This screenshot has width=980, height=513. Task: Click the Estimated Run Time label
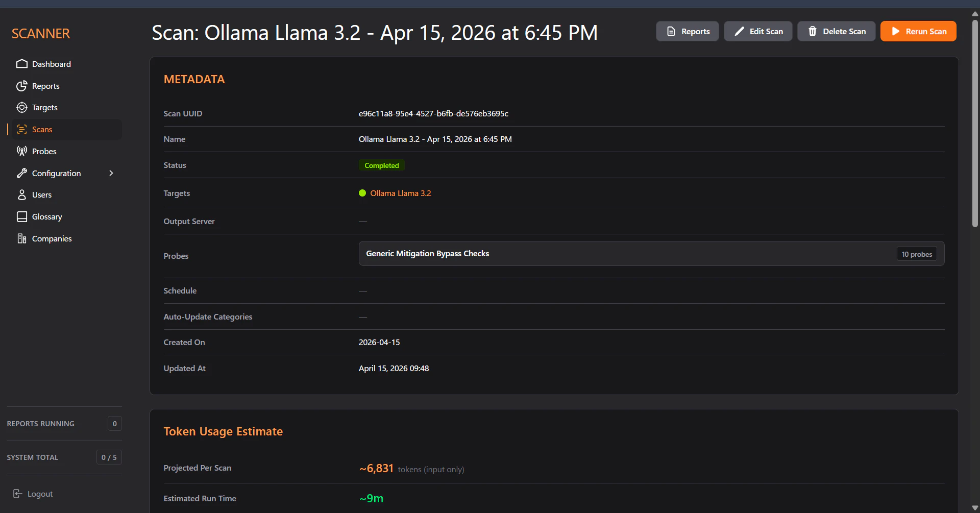coord(200,499)
